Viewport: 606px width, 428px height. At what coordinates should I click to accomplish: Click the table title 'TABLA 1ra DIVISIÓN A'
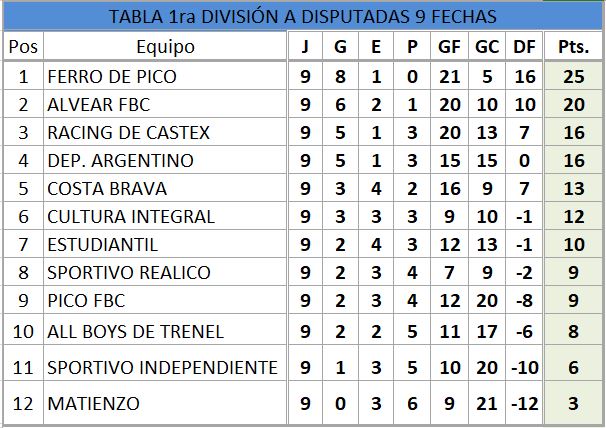(x=302, y=18)
